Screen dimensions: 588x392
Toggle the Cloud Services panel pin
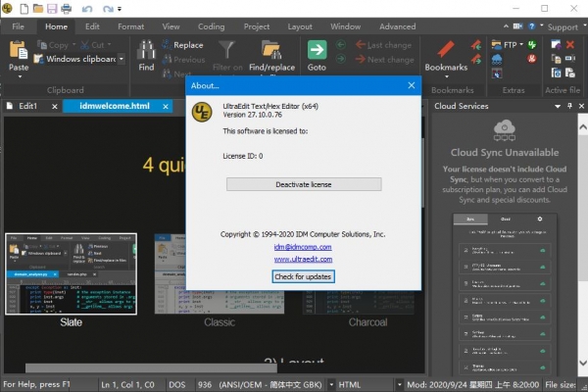click(x=569, y=106)
